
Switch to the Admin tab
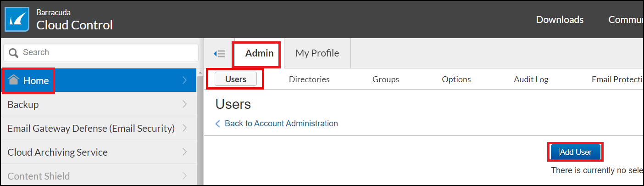[x=259, y=53]
